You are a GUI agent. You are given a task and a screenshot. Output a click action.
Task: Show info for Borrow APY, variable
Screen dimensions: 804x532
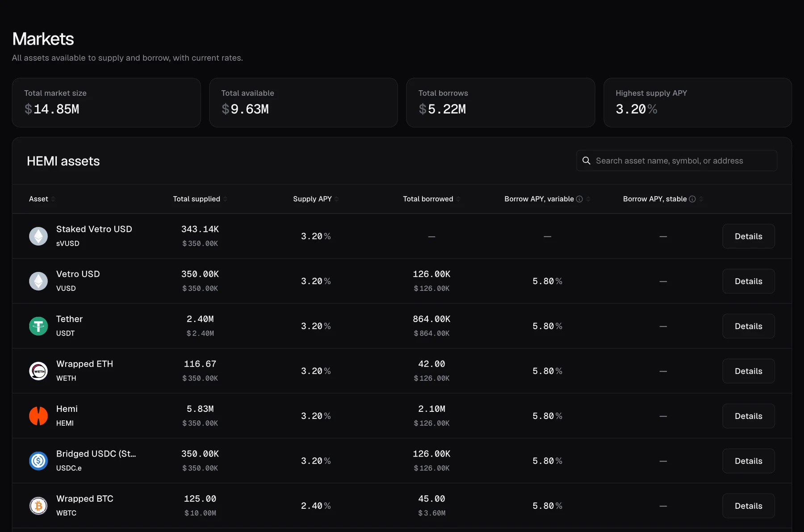pos(579,199)
